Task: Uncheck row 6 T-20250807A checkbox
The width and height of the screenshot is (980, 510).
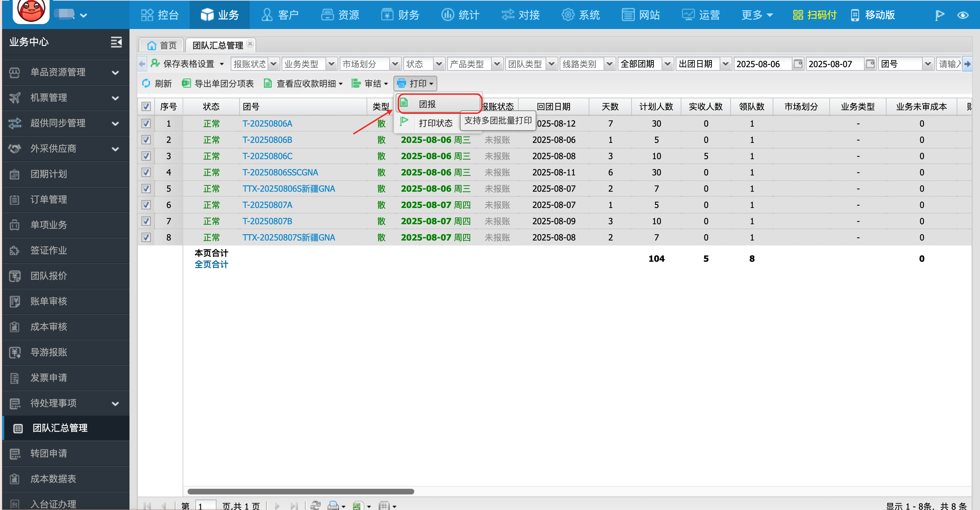Action: (146, 205)
